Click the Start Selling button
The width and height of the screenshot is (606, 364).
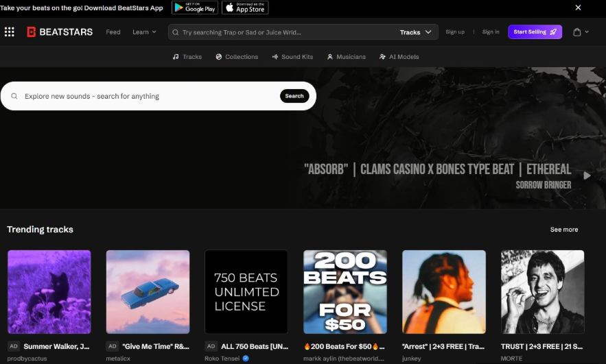(x=535, y=32)
